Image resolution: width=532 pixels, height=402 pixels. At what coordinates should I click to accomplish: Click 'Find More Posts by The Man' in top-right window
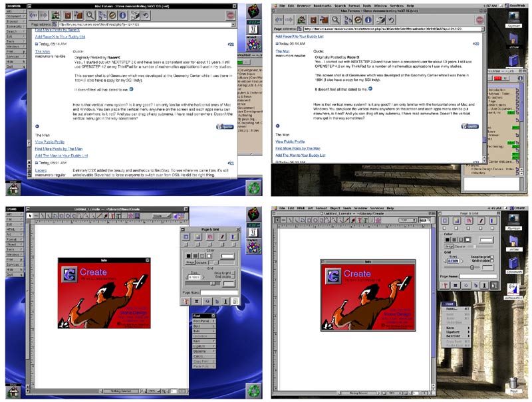[297, 148]
